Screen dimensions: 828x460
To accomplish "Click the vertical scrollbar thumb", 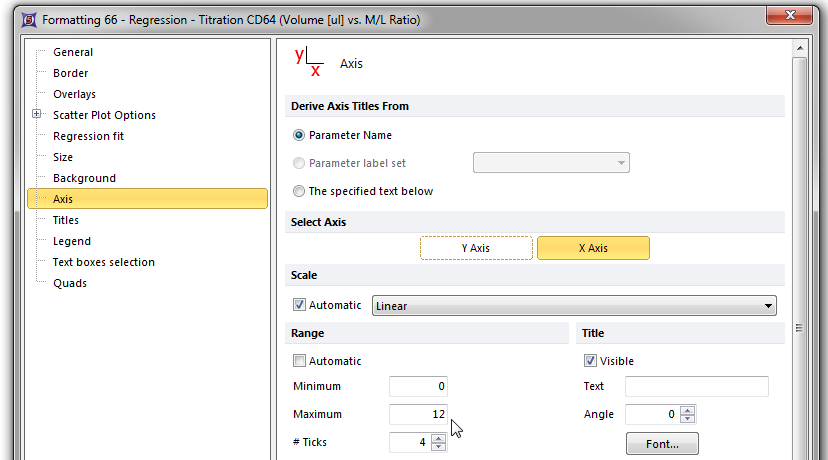I will coord(798,327).
